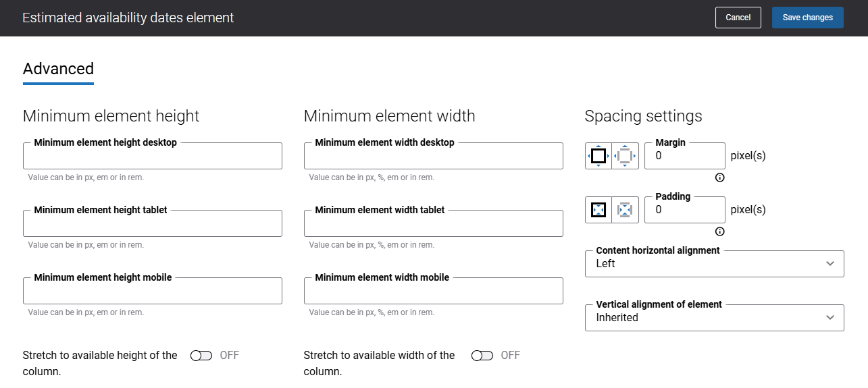Select the uniform margin (all sides) icon
The height and width of the screenshot is (388, 868).
click(598, 156)
